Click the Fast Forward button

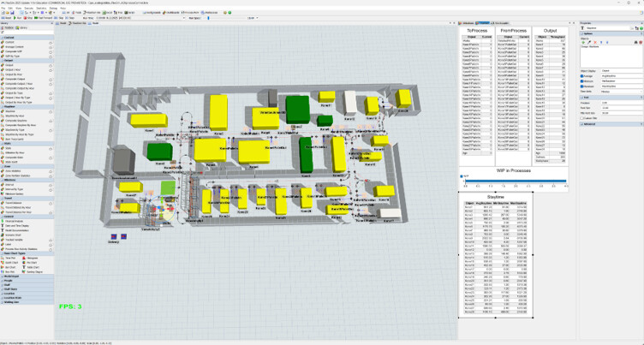tap(43, 18)
